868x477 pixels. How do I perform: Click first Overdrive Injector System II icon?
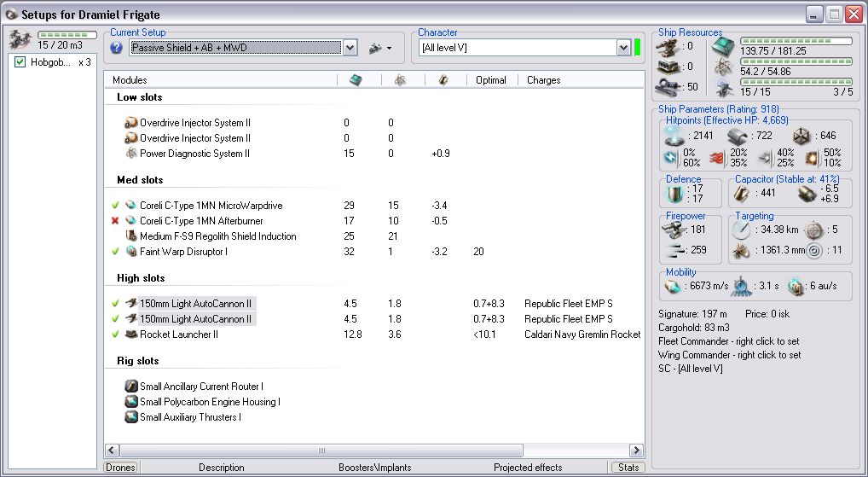(x=130, y=122)
